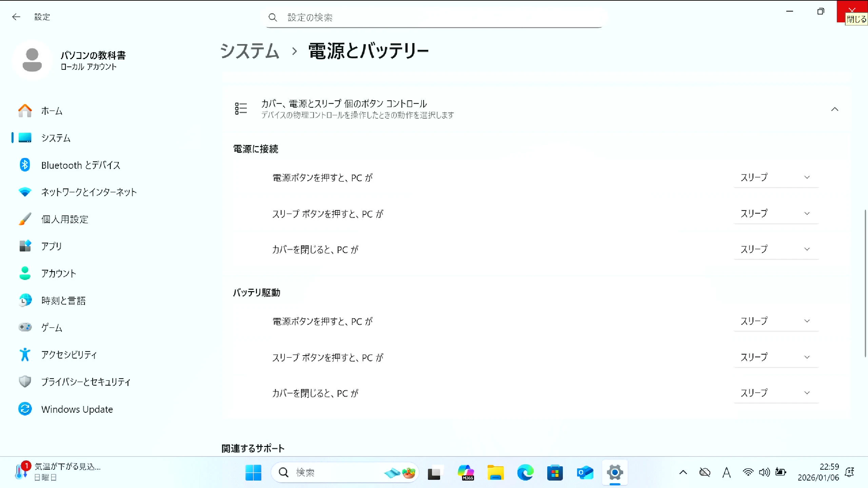
Task: Open plugged-in sleep button action dropdown
Action: (x=776, y=213)
